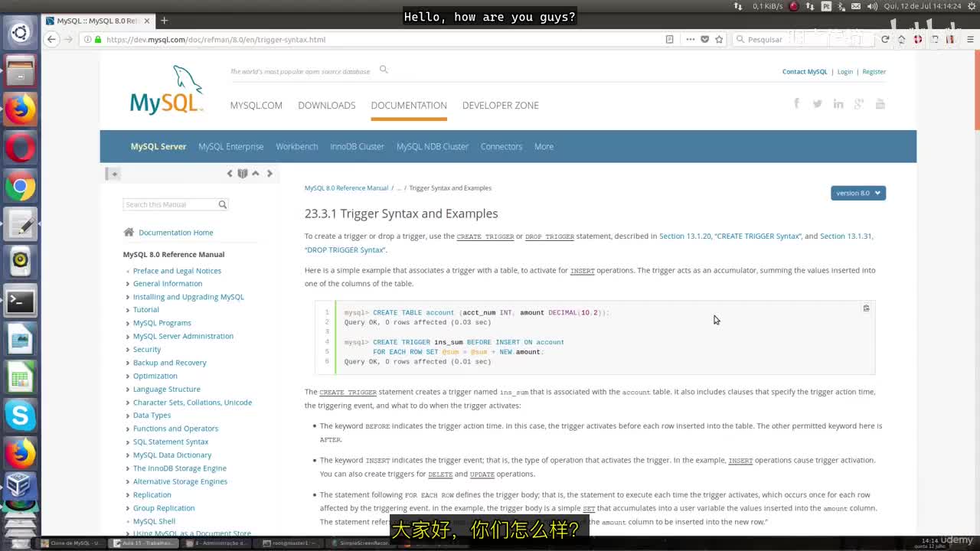Viewport: 980px width, 551px height.
Task: Click the MySQL dolphin logo
Action: click(x=167, y=90)
